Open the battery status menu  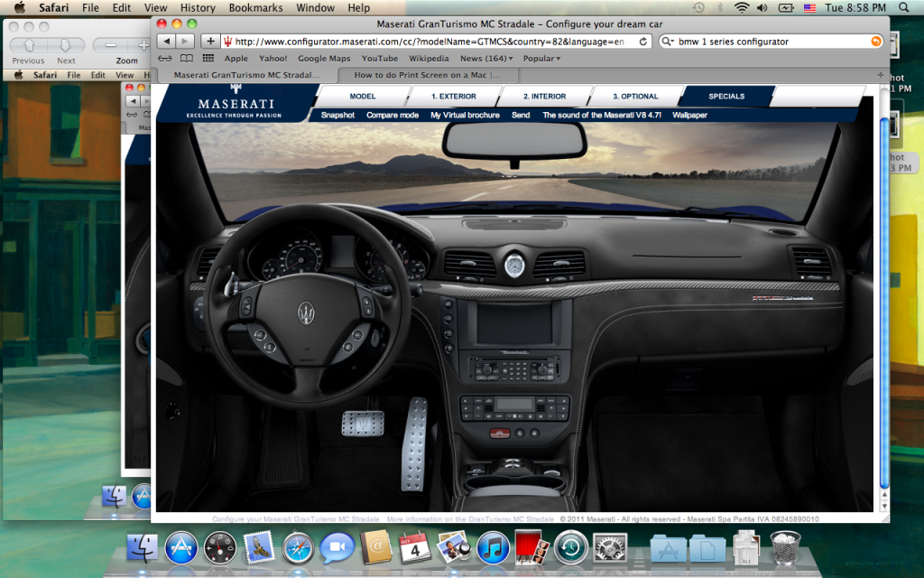(786, 7)
